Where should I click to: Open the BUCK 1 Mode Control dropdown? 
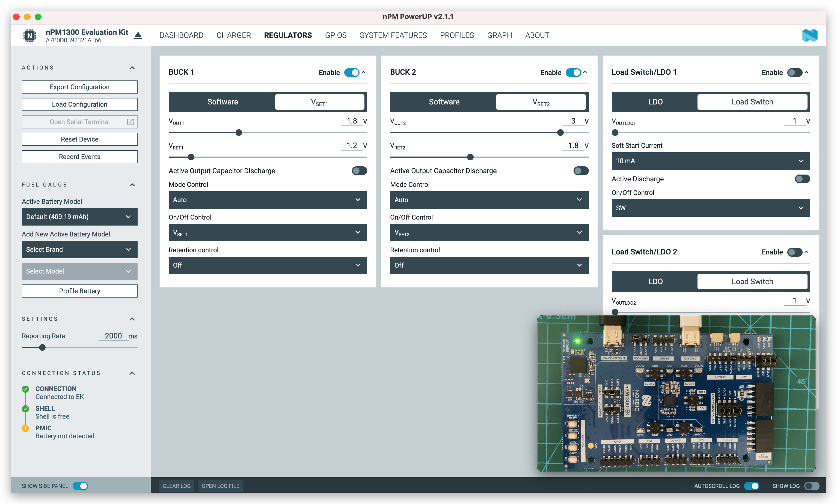pyautogui.click(x=267, y=200)
